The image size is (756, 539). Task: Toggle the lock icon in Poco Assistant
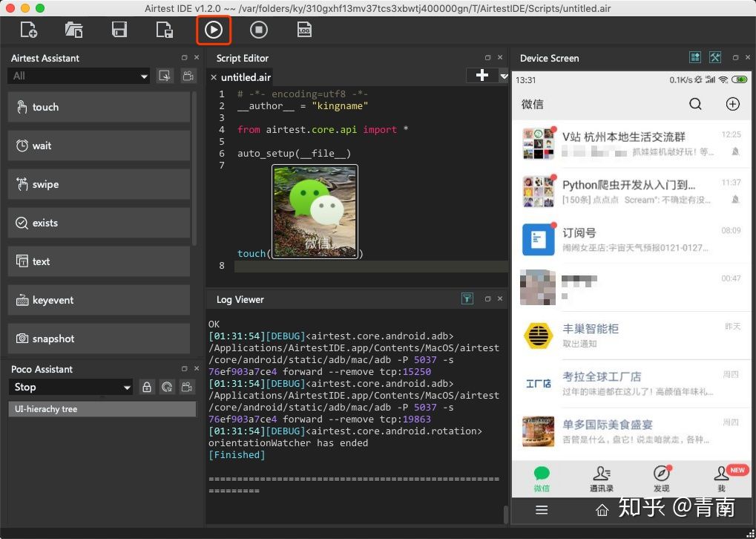point(147,387)
